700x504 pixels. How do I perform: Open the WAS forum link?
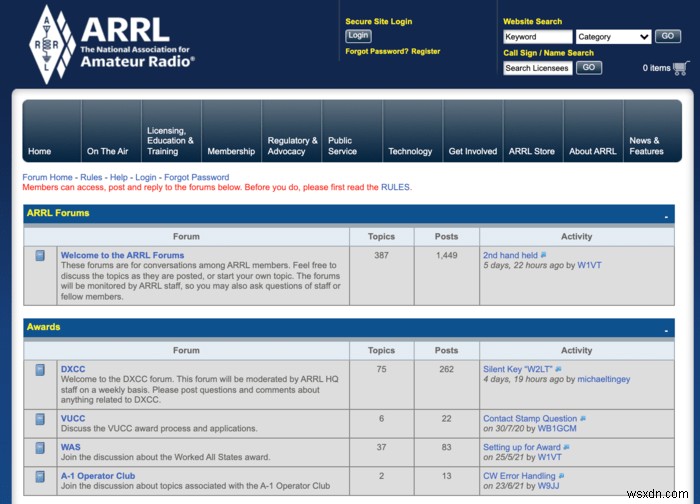71,447
